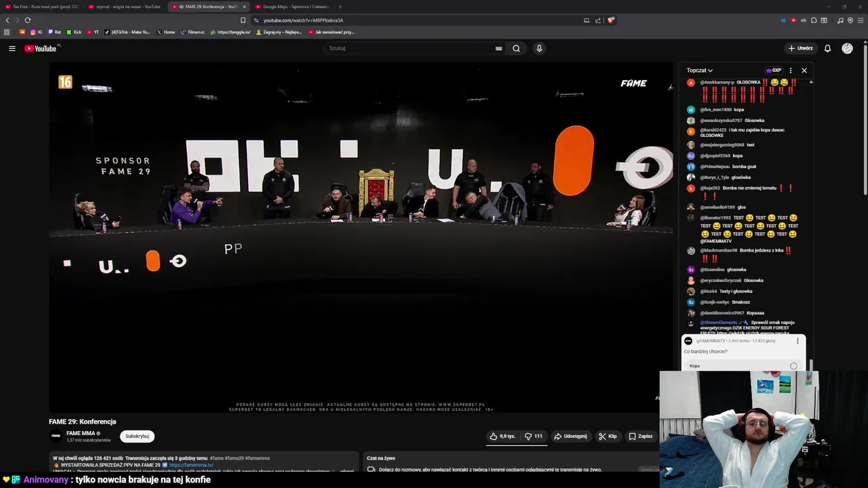868x488 pixels.
Task: Switch to Google Maps - Tajemnice tab
Action: 292,7
